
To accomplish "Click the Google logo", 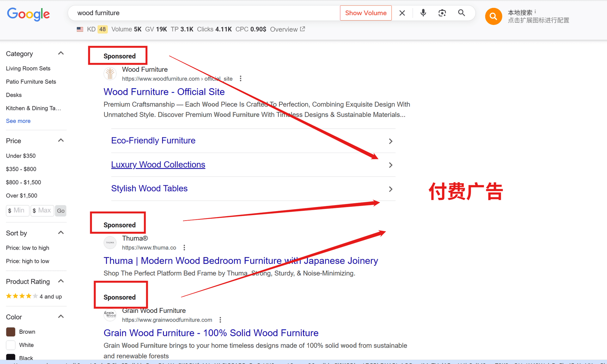I will click(x=28, y=14).
